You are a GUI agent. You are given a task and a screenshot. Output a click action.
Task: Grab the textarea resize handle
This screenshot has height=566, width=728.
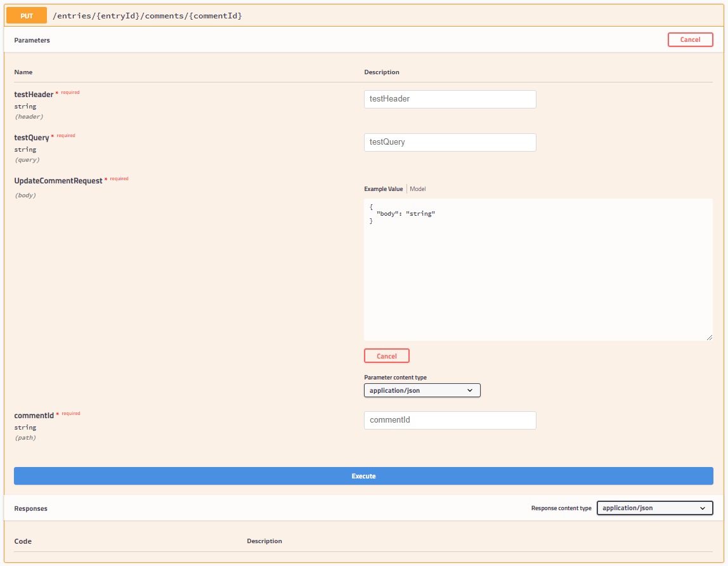pyautogui.click(x=710, y=338)
